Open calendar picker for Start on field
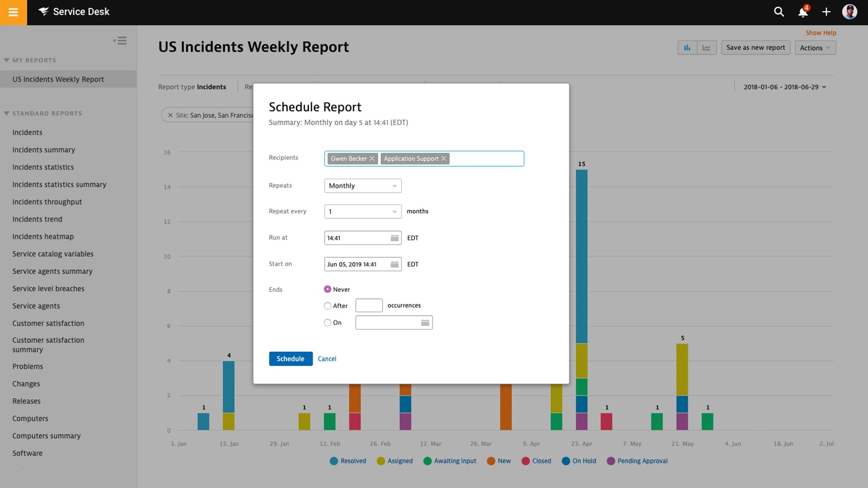 [x=394, y=264]
